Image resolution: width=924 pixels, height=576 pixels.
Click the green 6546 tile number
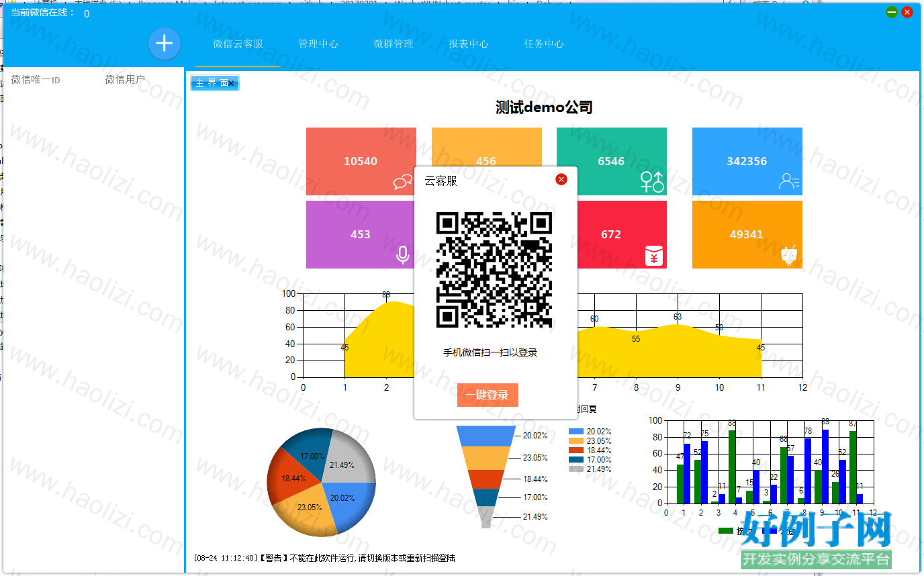click(611, 161)
